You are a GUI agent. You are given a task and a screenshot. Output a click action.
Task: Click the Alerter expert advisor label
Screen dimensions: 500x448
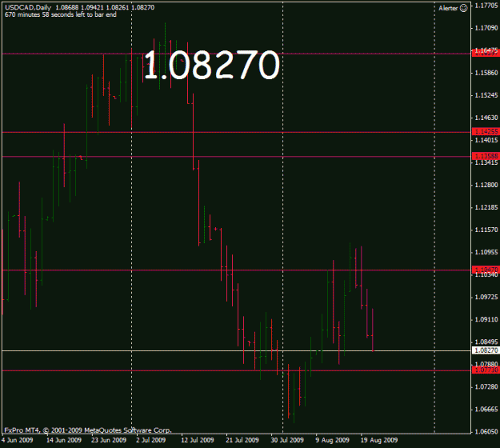click(448, 8)
